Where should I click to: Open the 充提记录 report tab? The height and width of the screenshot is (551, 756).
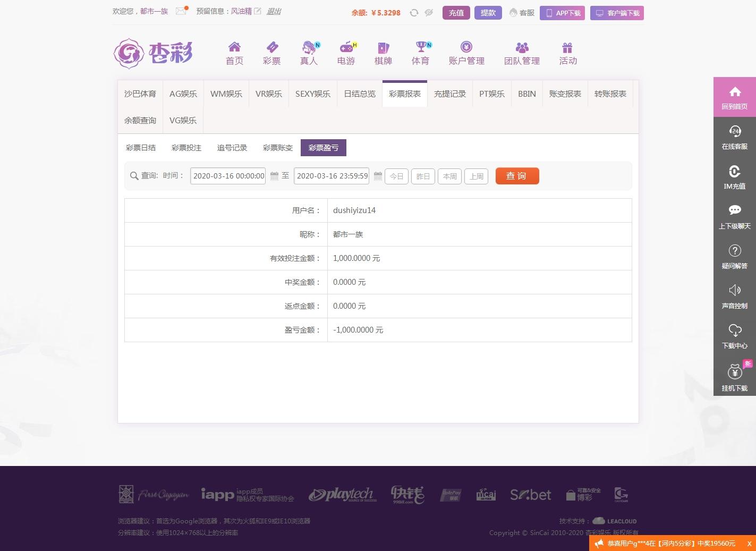pyautogui.click(x=450, y=94)
